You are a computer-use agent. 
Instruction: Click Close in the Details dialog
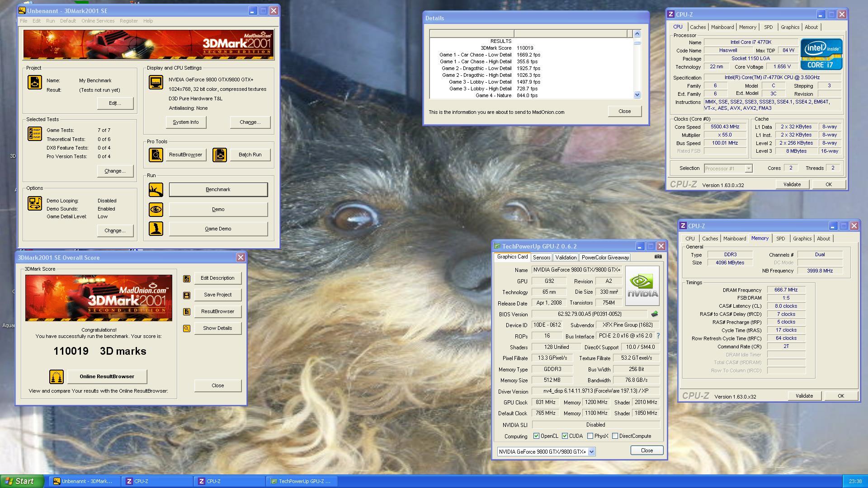point(624,112)
